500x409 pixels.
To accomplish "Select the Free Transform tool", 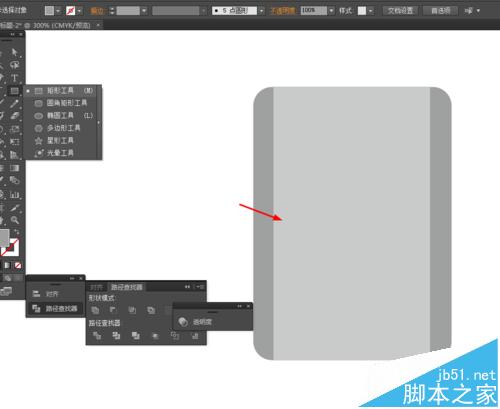I will (x=15, y=142).
